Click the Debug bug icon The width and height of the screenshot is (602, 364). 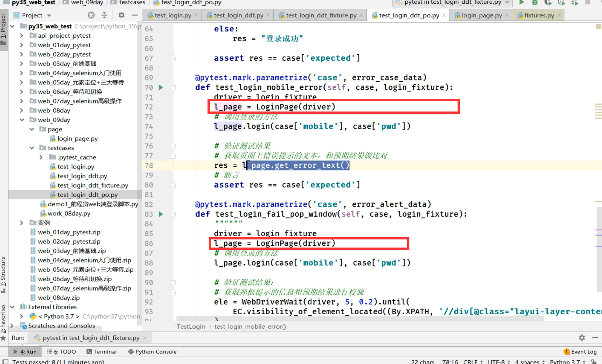pyautogui.click(x=535, y=2)
